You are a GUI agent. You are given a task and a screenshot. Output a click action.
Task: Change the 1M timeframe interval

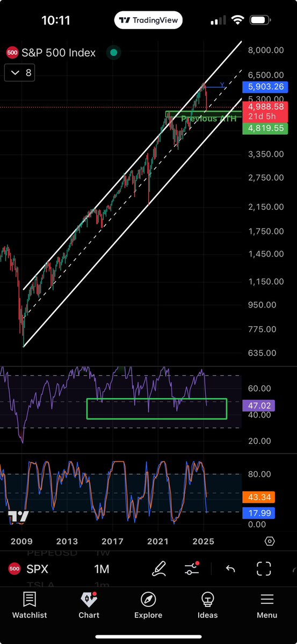click(x=102, y=569)
